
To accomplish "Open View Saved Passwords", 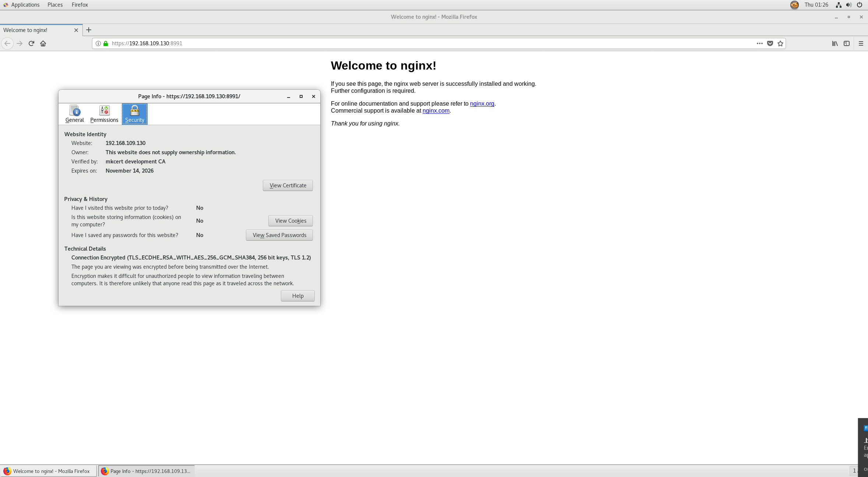I will coord(279,235).
